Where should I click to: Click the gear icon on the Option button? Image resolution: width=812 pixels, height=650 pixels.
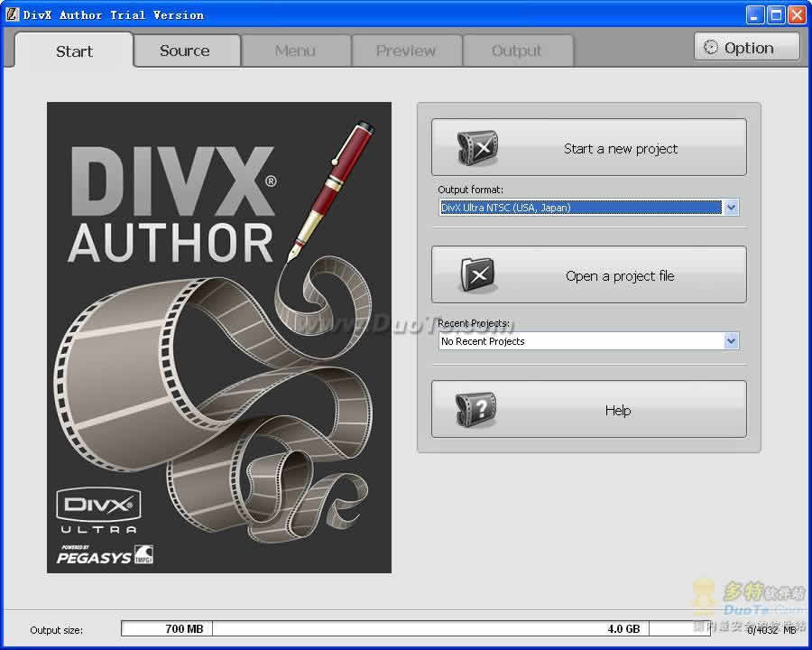[x=711, y=48]
